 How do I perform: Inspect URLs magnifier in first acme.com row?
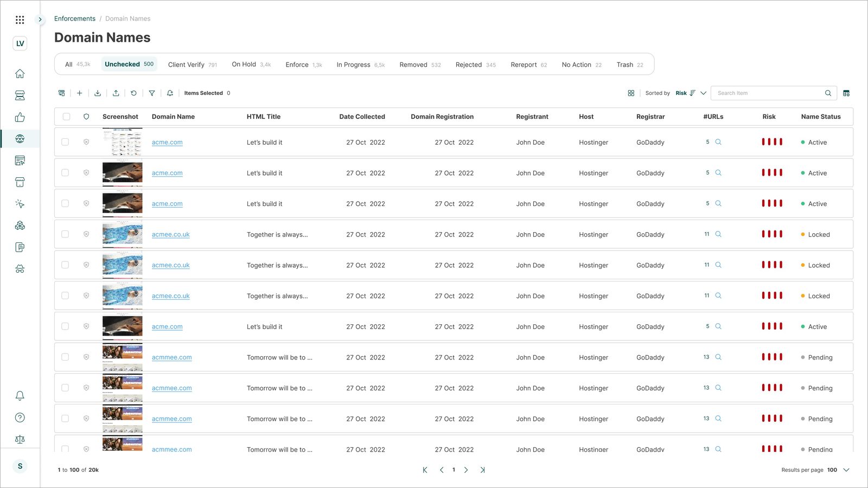[x=718, y=142]
